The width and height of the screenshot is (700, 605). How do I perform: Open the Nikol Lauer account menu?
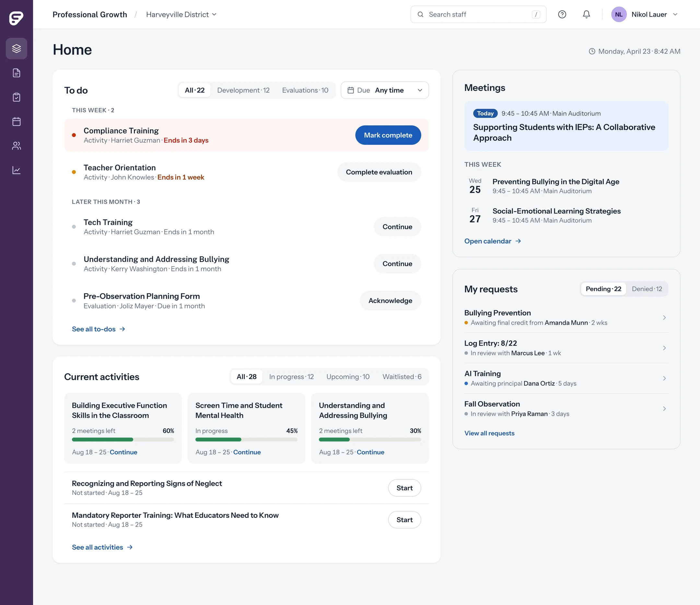[645, 15]
